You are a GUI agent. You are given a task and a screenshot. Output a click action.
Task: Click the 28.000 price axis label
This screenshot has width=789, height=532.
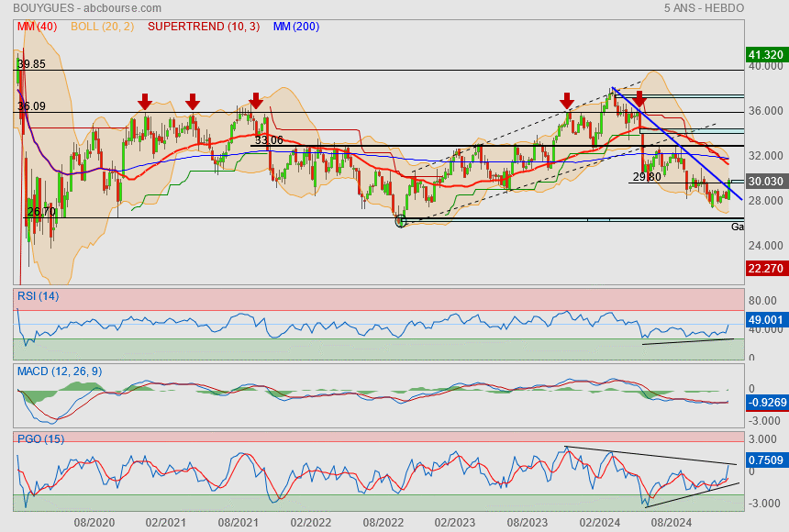tap(765, 200)
